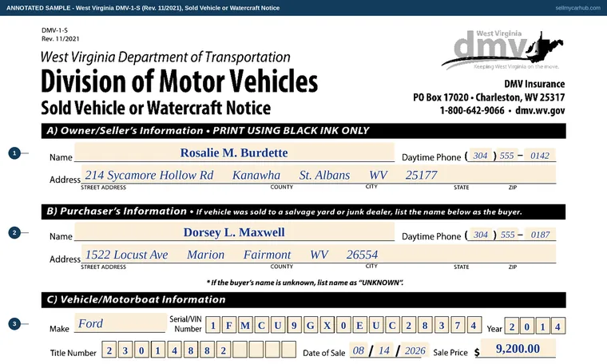The image size is (607, 364).
Task: Click the phone number 1-800-642-9066
Action: pos(472,110)
